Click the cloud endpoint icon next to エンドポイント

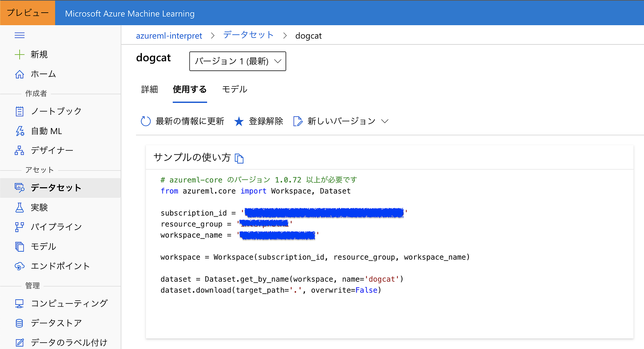click(x=20, y=266)
